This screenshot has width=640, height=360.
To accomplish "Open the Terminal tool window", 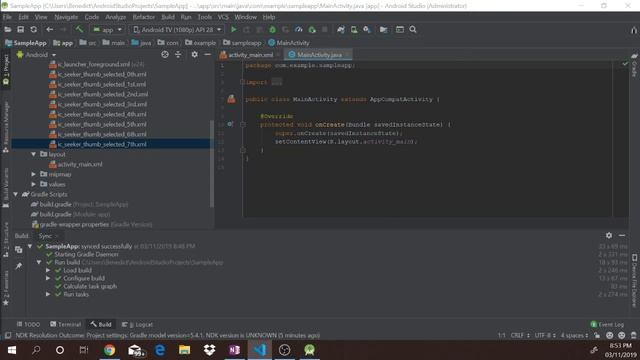I will pyautogui.click(x=65, y=324).
